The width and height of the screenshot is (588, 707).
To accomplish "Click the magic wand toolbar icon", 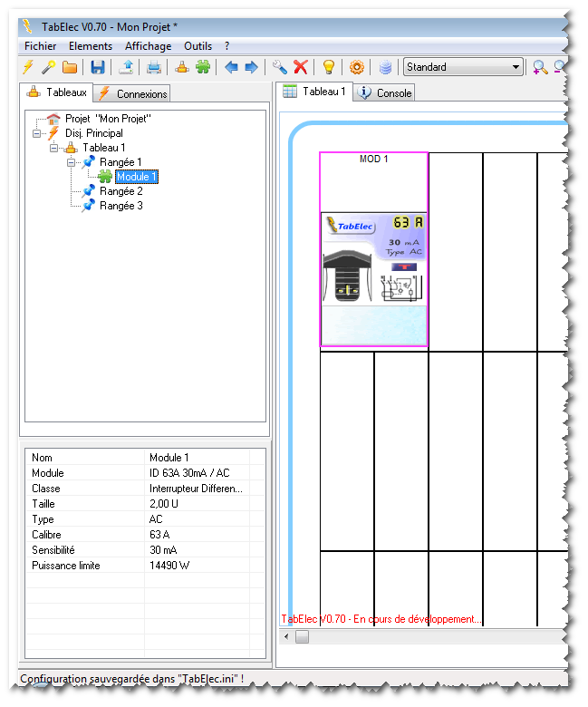I will [x=48, y=67].
